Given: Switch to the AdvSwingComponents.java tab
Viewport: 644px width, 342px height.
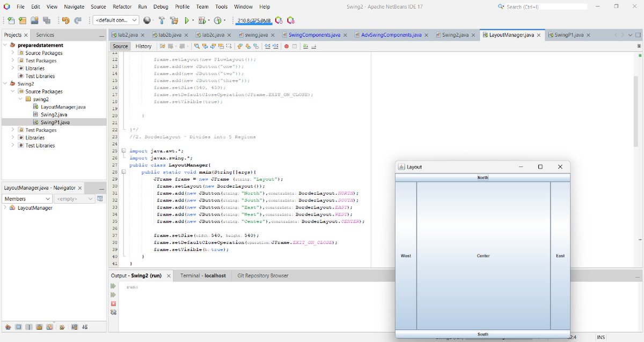Looking at the screenshot, I should click(x=391, y=35).
